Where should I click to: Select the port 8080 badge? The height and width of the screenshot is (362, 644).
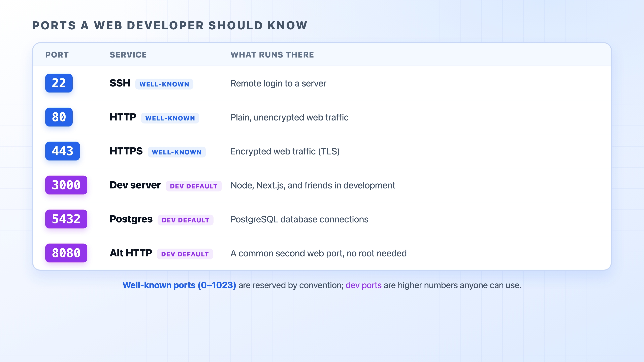[x=66, y=253]
